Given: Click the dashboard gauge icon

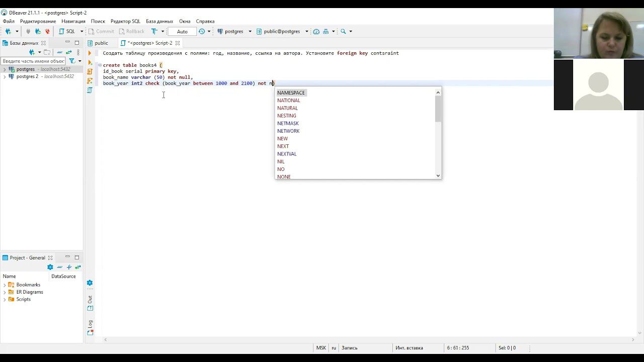Looking at the screenshot, I should coord(316,31).
